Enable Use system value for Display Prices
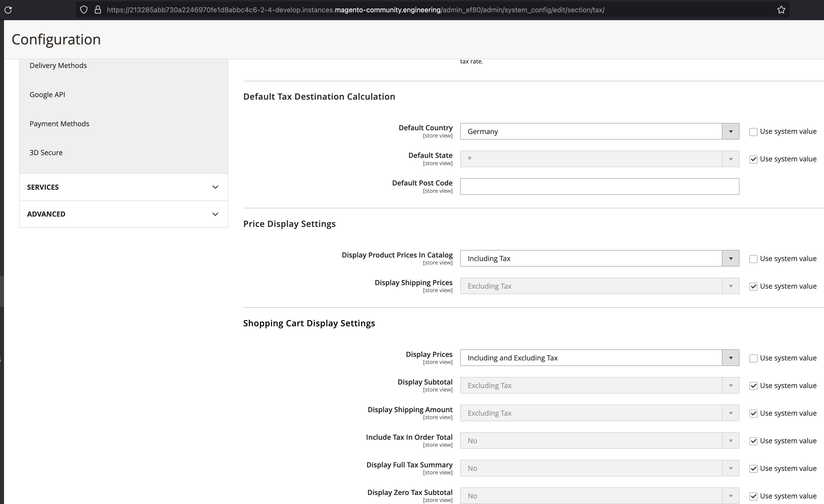This screenshot has width=824, height=504. click(753, 358)
